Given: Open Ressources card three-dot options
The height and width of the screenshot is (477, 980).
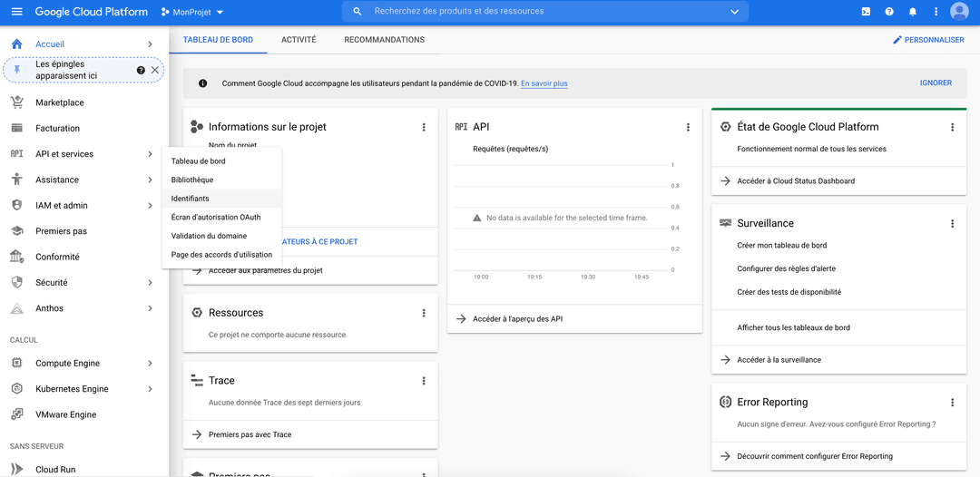Looking at the screenshot, I should pos(424,313).
